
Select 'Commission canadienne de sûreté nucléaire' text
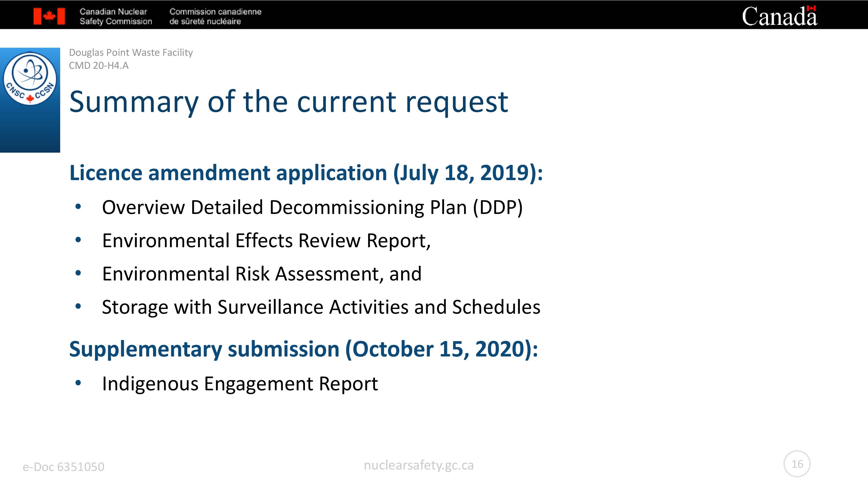click(x=215, y=16)
